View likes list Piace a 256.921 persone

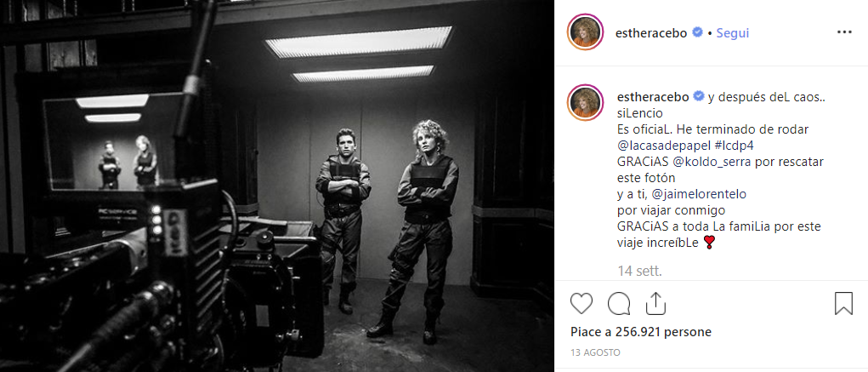[641, 332]
